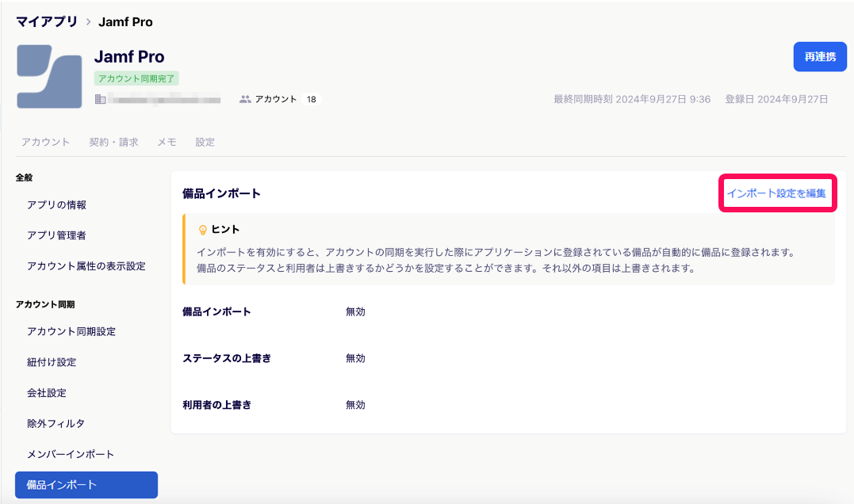Go to マイアプリ breadcrumb
The height and width of the screenshot is (504, 854).
click(47, 21)
